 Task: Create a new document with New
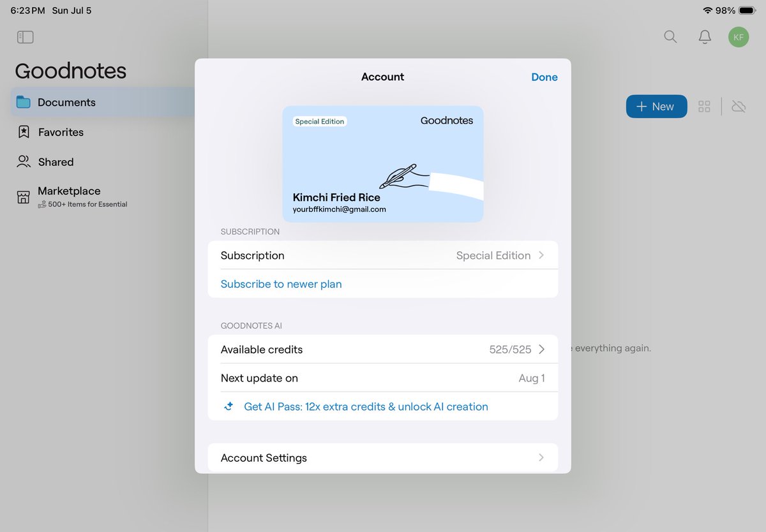656,107
